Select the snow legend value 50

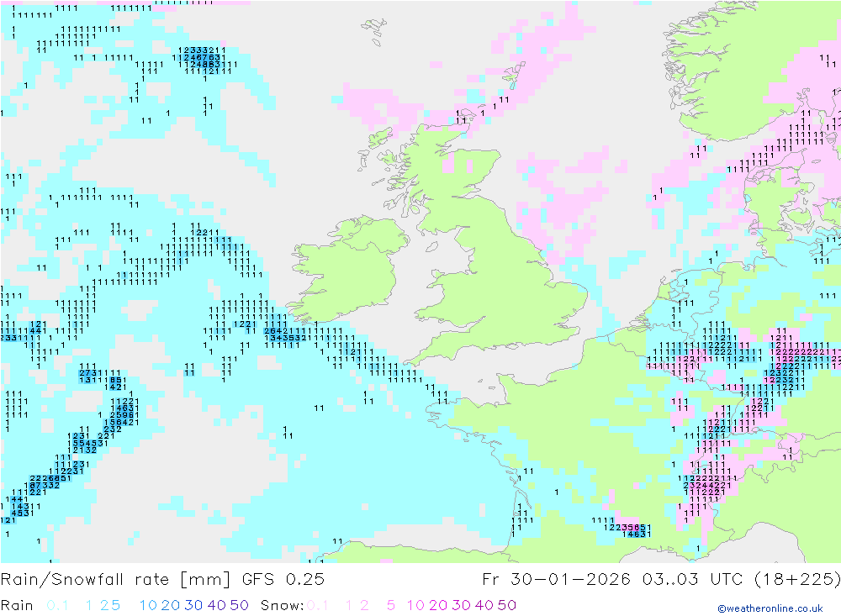[507, 605]
